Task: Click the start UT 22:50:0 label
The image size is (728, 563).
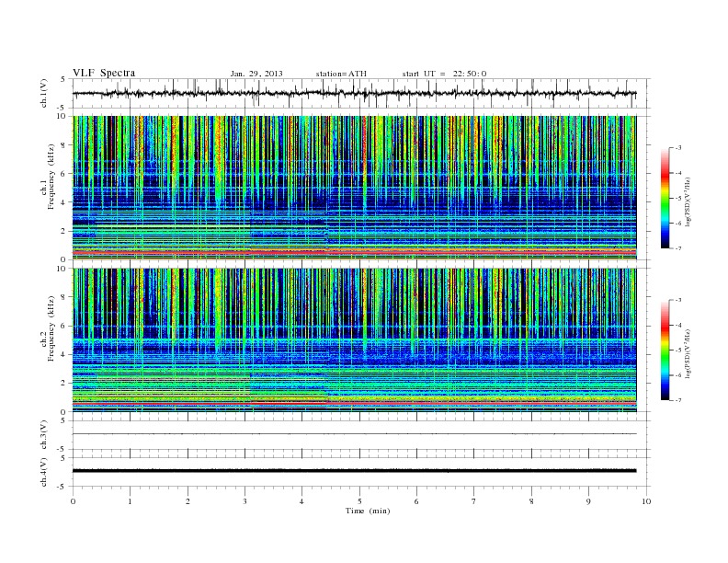Action: pos(444,74)
